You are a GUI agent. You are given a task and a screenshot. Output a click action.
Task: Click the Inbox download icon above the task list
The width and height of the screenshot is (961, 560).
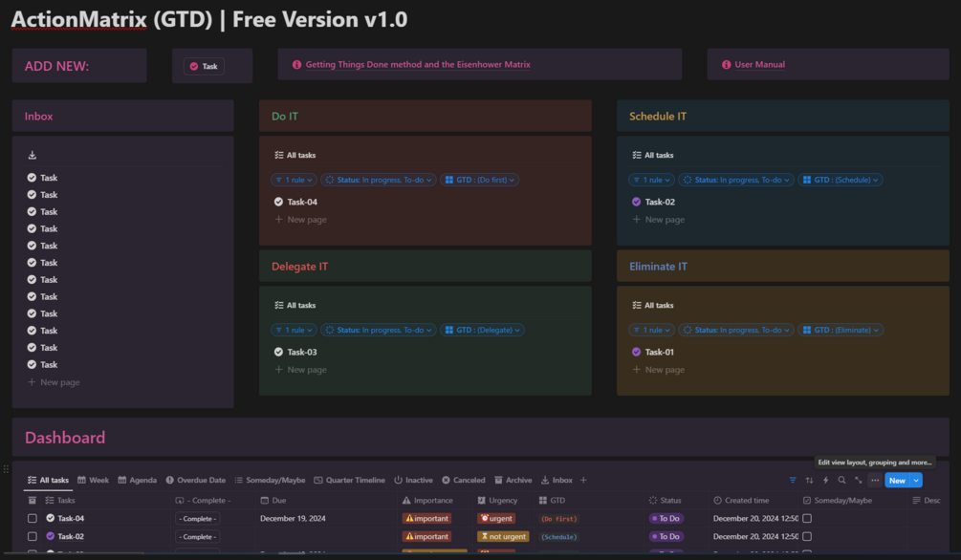pyautogui.click(x=33, y=155)
